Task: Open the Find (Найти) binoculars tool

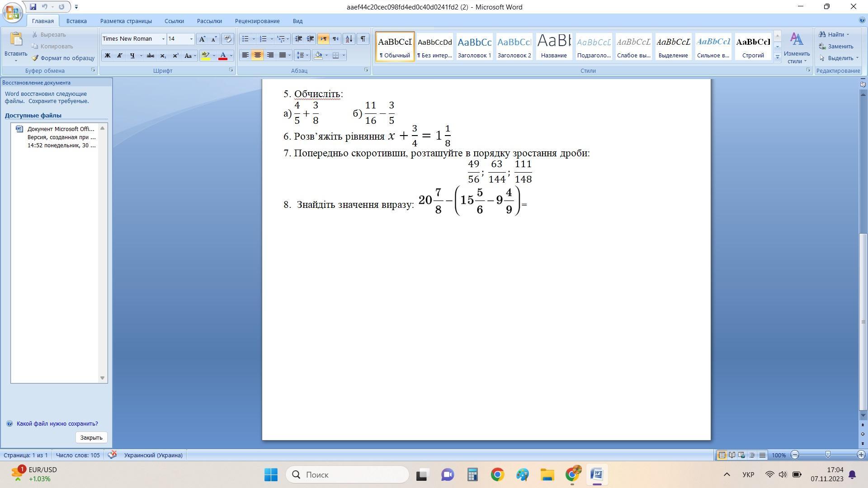Action: pos(823,34)
